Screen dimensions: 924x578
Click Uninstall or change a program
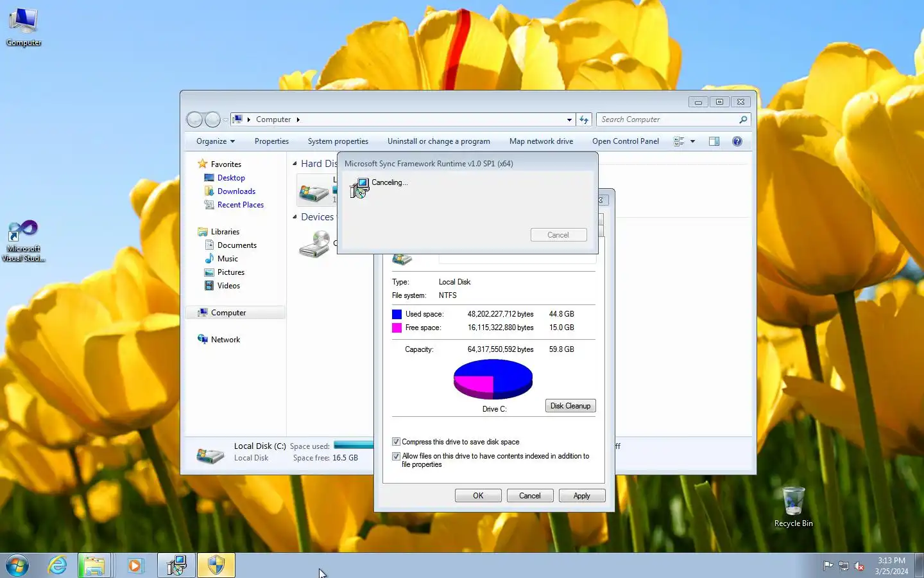click(x=439, y=141)
